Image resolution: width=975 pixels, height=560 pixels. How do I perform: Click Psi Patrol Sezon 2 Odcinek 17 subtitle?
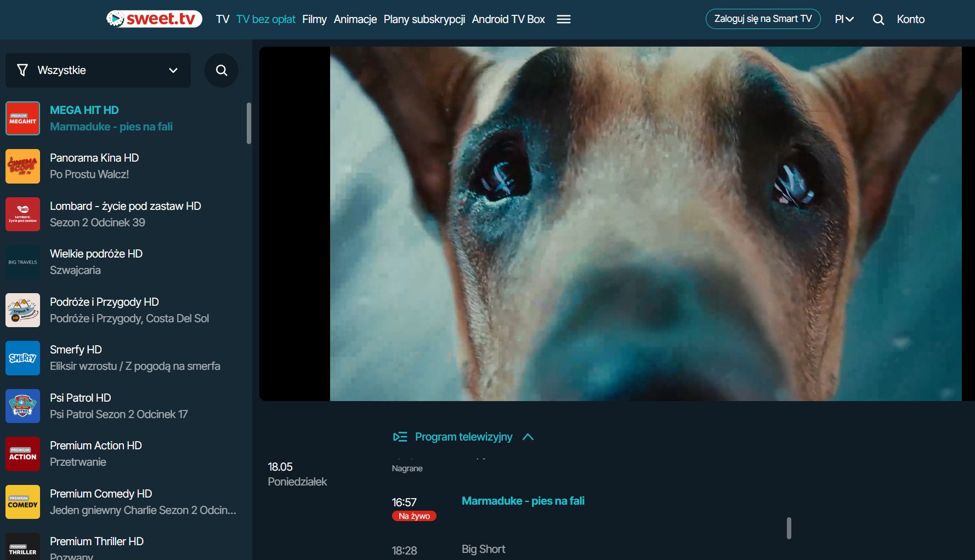click(x=119, y=414)
